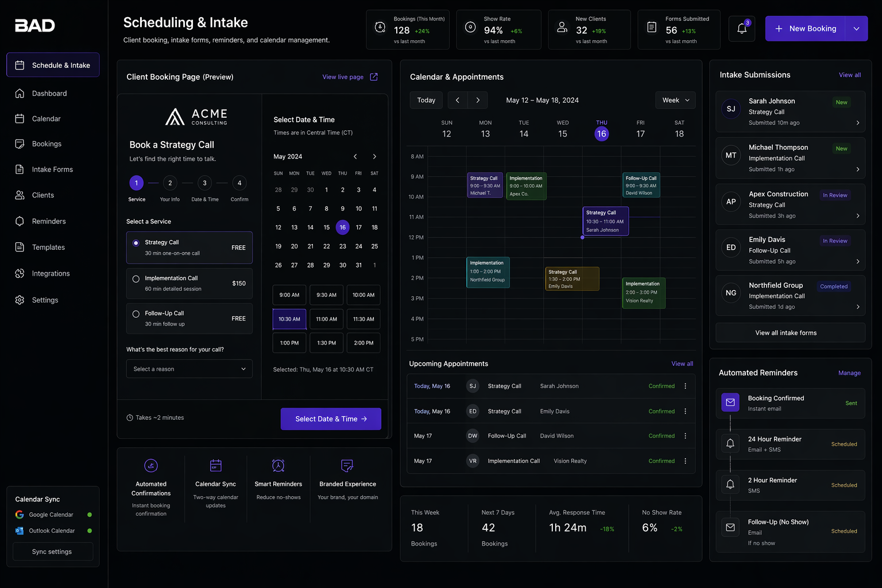Screen dimensions: 882x588
Task: Open Intake Forms in the sidebar
Action: coord(53,169)
